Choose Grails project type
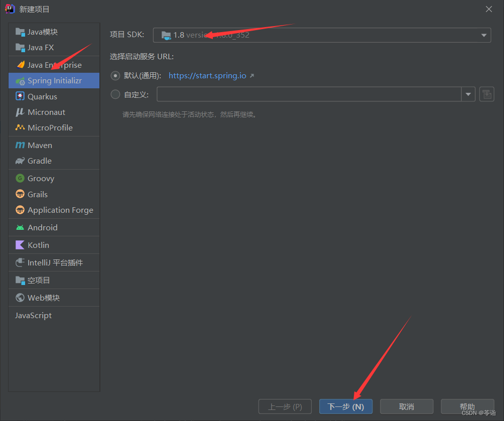The width and height of the screenshot is (504, 421). 54,194
